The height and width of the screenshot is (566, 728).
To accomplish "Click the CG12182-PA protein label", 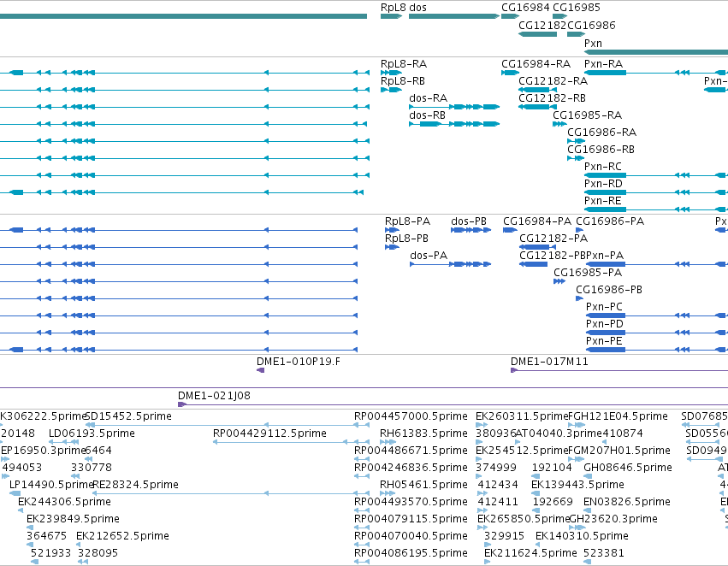I will (x=553, y=239).
